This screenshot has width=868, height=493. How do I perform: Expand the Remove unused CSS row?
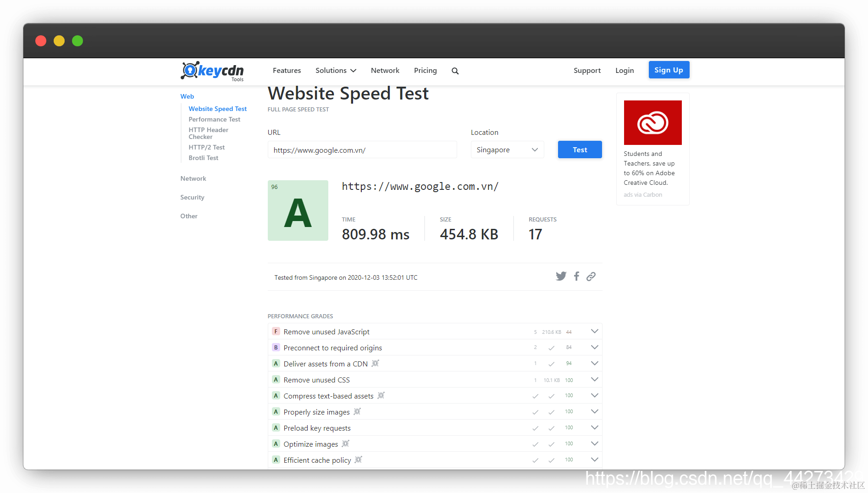click(594, 379)
